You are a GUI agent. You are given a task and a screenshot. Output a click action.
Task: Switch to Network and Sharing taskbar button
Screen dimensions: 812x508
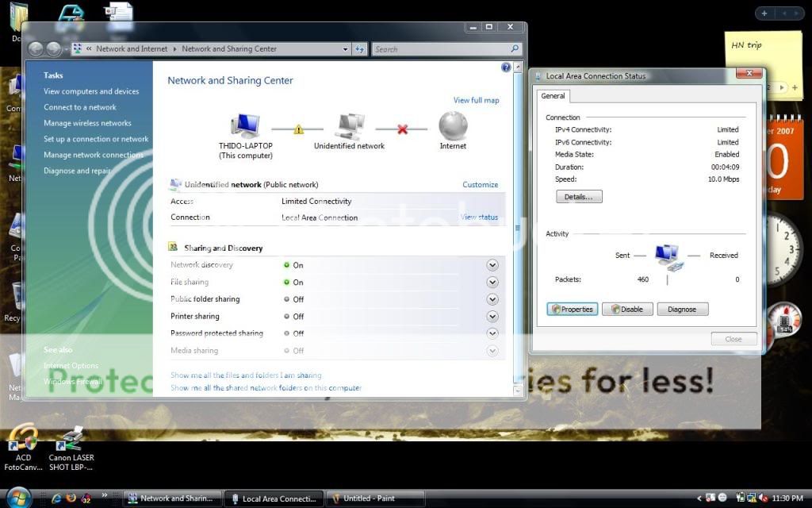click(x=172, y=498)
